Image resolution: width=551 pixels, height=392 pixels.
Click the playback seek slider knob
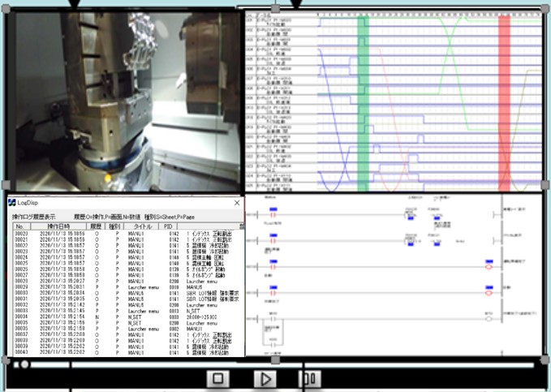pos(24,365)
